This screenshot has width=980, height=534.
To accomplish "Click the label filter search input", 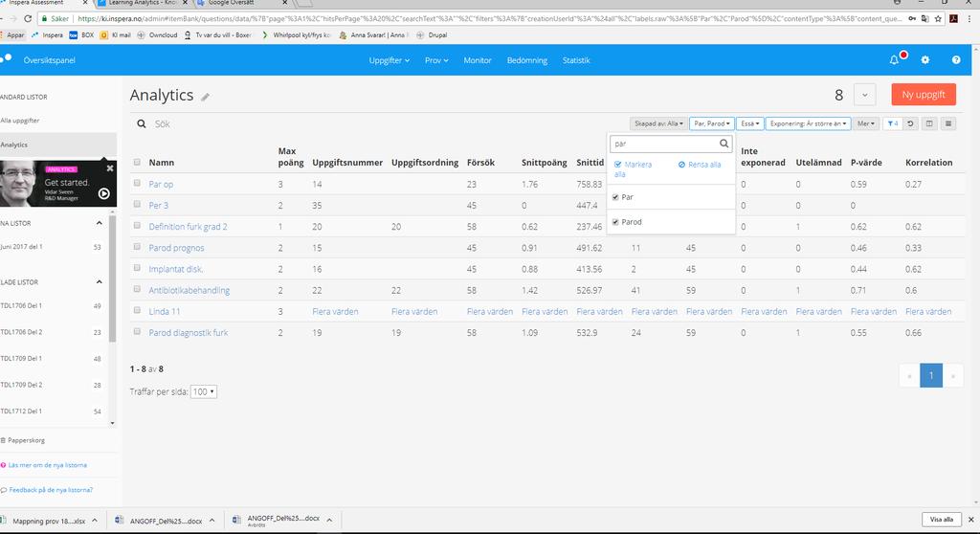I will [664, 144].
